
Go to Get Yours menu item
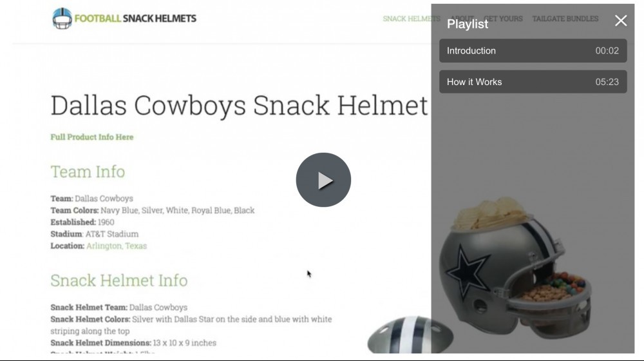(503, 19)
